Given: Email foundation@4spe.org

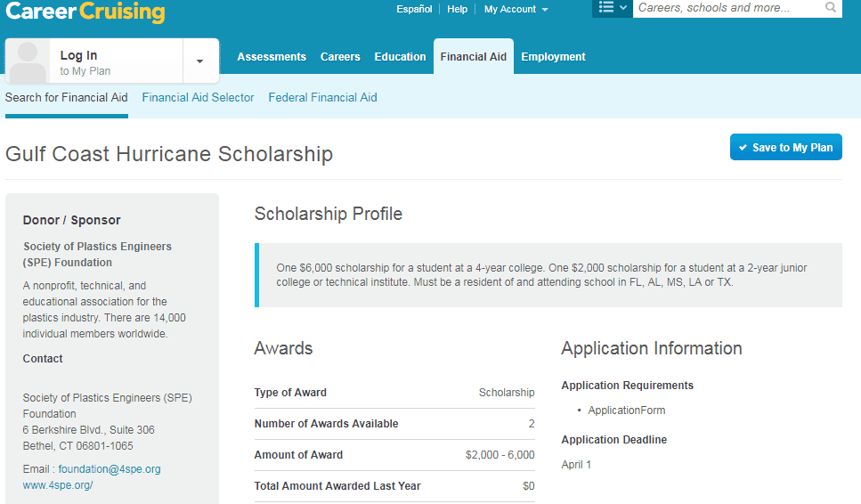Looking at the screenshot, I should pyautogui.click(x=110, y=469).
